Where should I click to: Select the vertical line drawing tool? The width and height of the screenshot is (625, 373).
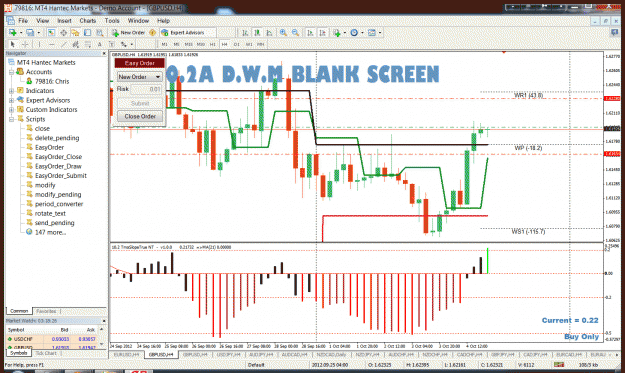(x=39, y=44)
